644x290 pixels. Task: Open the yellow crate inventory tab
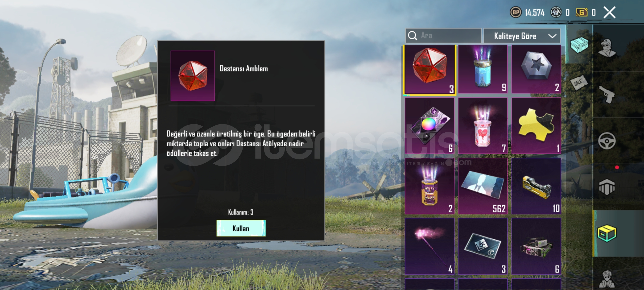click(607, 233)
